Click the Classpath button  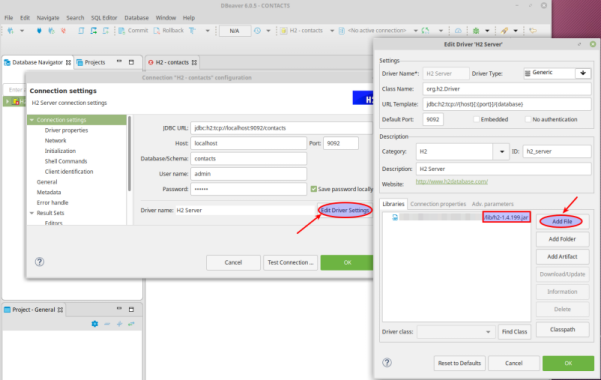pyautogui.click(x=562, y=329)
